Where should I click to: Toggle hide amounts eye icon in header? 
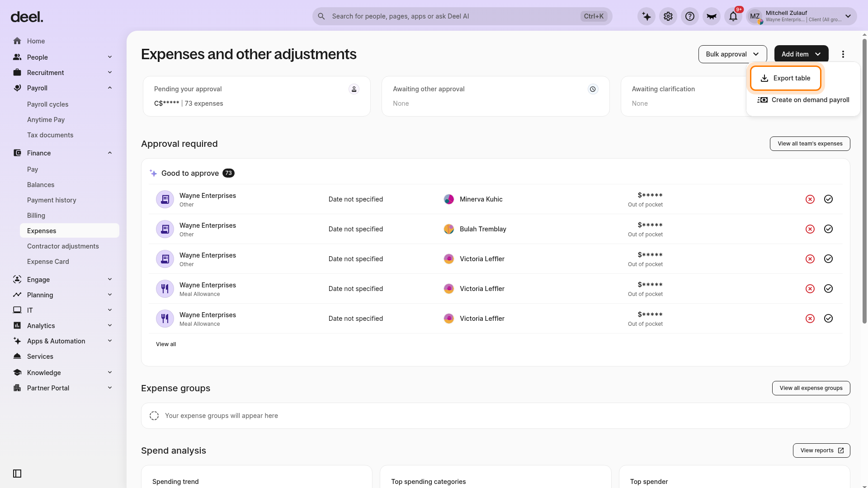712,16
